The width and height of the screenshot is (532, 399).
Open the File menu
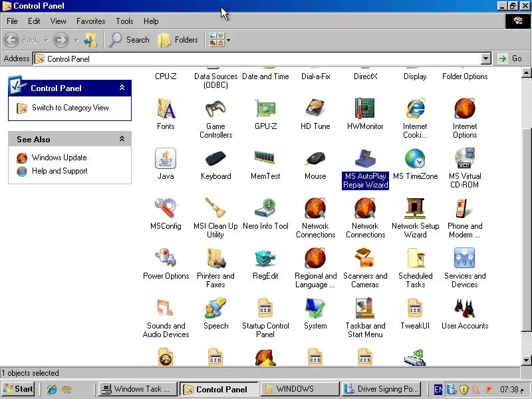(12, 21)
